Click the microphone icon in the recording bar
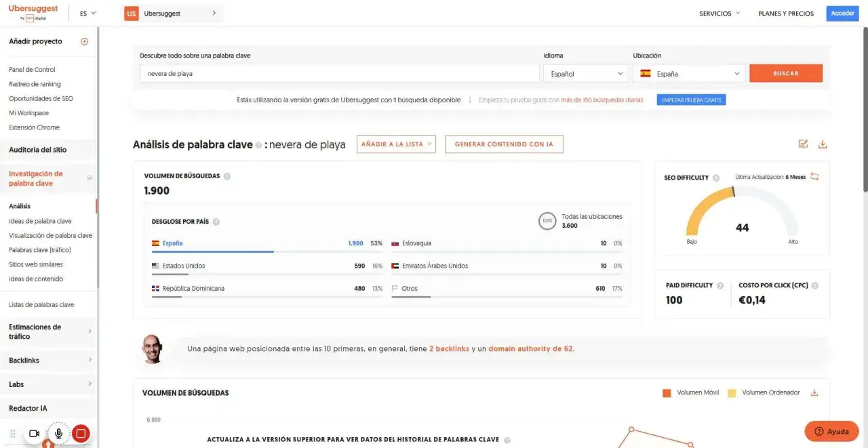The height and width of the screenshot is (448, 868). (59, 433)
